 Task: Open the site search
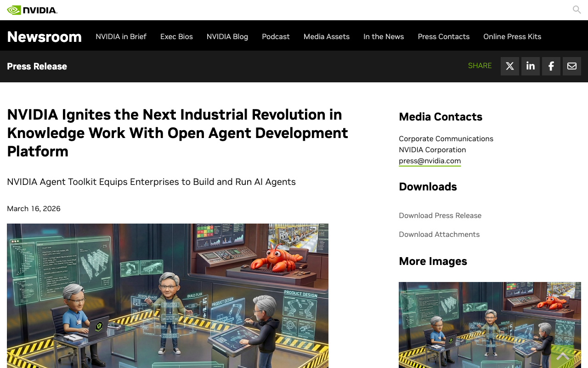(x=577, y=10)
